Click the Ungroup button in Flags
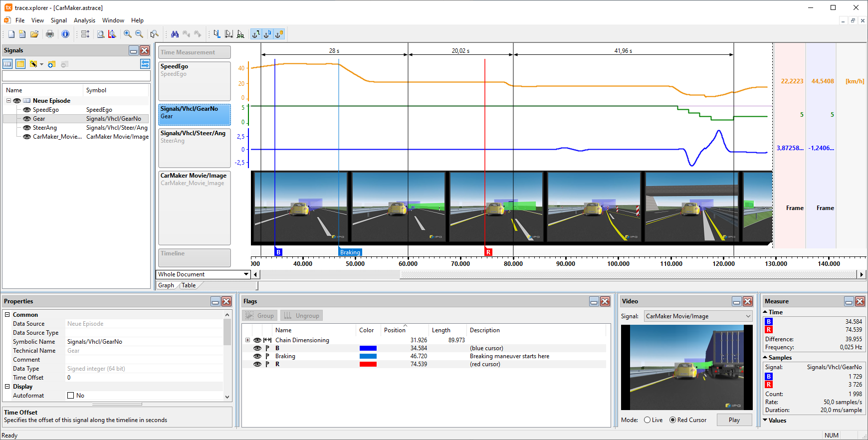The height and width of the screenshot is (440, 868). click(302, 316)
